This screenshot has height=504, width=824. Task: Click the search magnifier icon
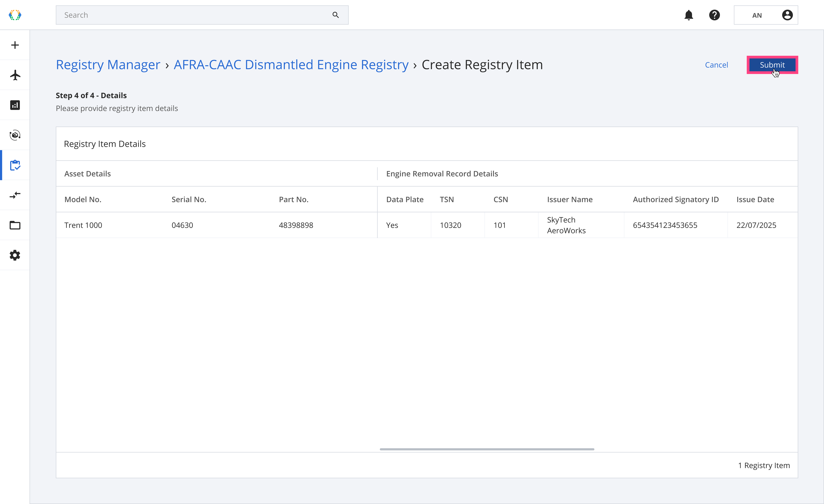(x=335, y=15)
